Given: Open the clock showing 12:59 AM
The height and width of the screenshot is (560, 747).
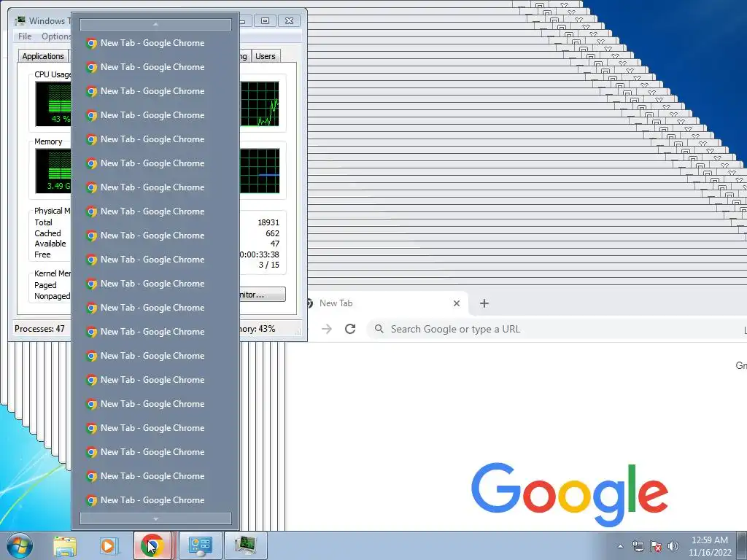Looking at the screenshot, I should click(x=709, y=546).
